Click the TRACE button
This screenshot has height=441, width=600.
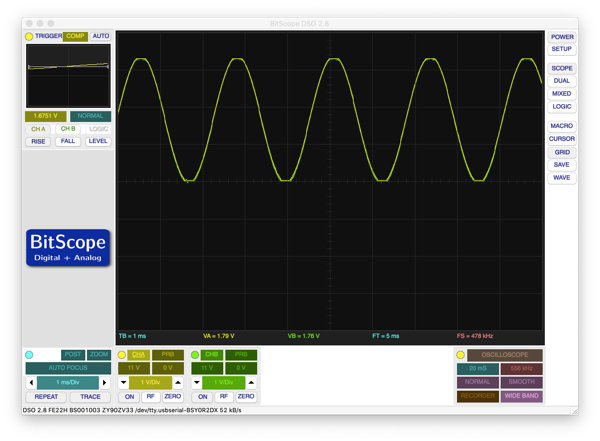point(90,397)
